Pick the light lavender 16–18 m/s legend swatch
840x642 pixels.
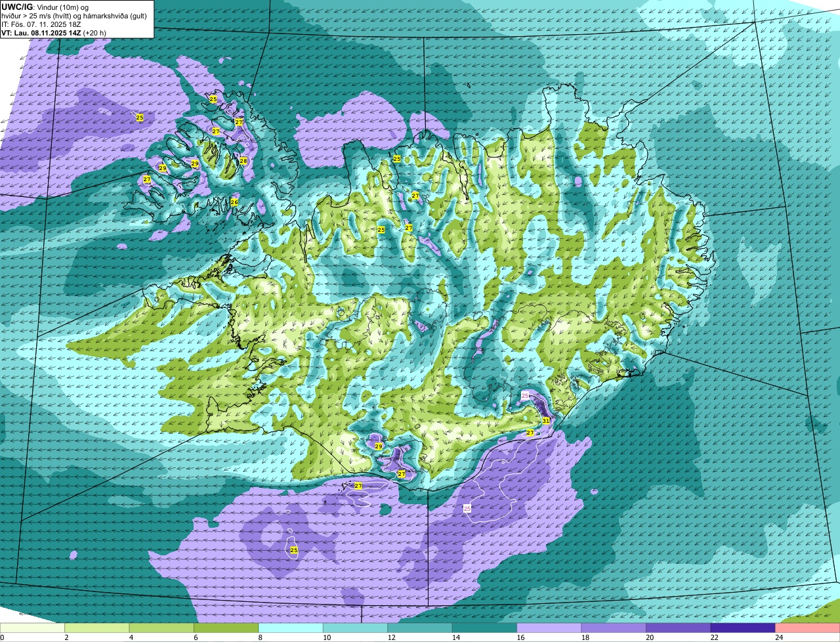[549, 628]
